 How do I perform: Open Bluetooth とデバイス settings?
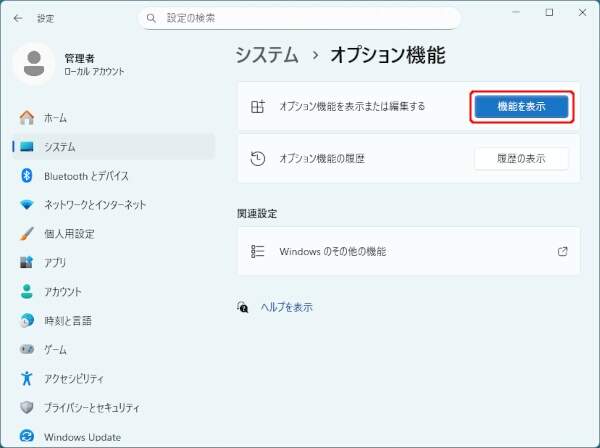pyautogui.click(x=86, y=176)
